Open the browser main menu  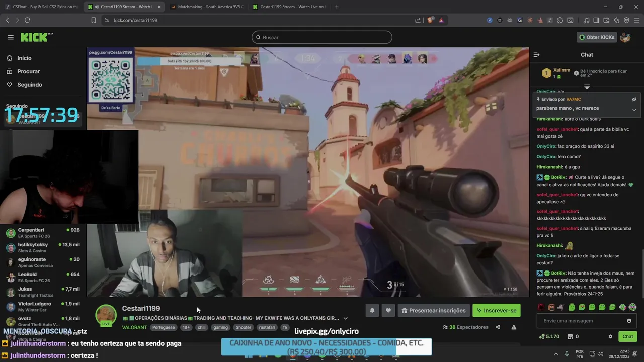click(636, 20)
